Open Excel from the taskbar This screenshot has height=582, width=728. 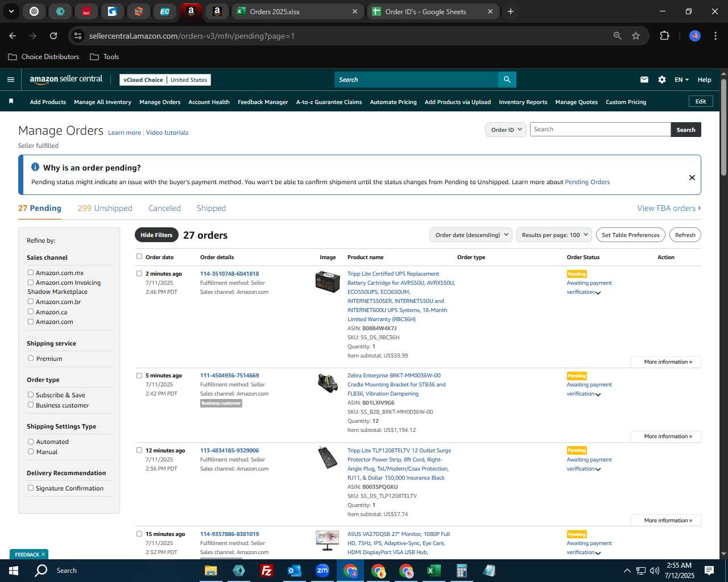pos(433,571)
